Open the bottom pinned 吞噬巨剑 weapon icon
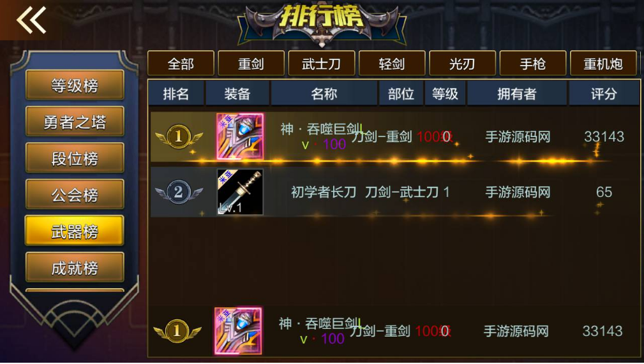The height and width of the screenshot is (364, 644). tap(238, 331)
